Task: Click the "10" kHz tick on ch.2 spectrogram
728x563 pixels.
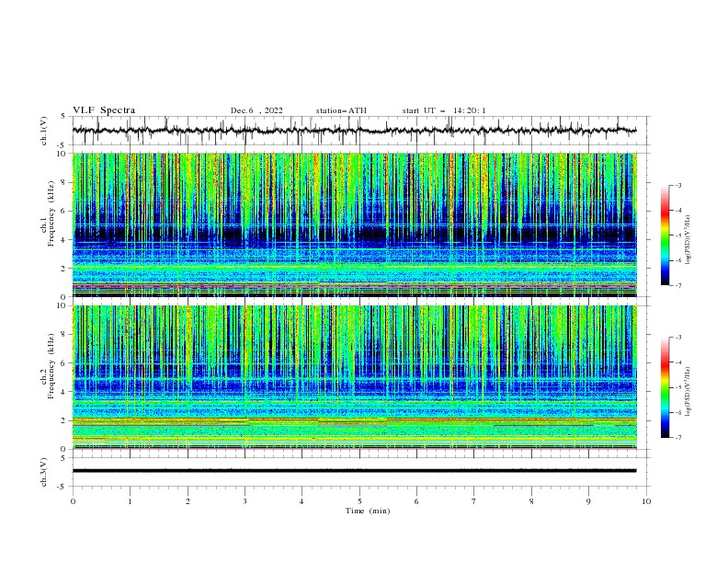Action: coord(63,305)
